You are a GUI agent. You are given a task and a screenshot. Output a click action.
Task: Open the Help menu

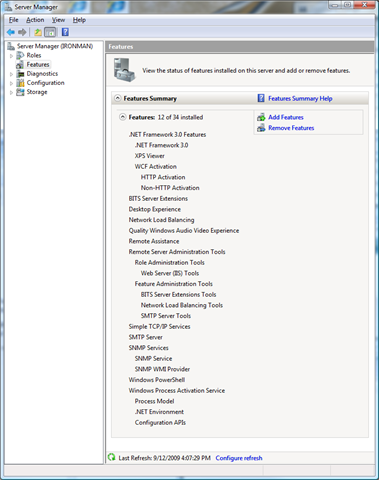[x=79, y=20]
